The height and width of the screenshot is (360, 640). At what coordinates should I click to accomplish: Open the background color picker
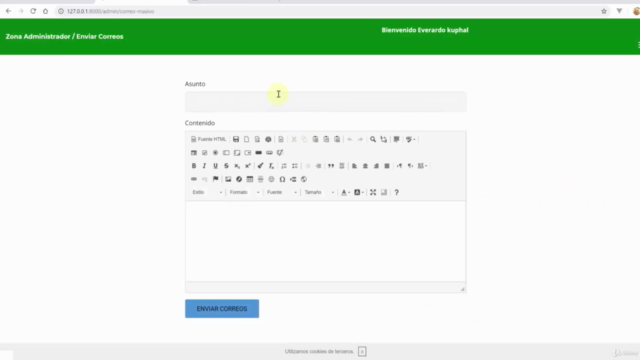coord(358,192)
